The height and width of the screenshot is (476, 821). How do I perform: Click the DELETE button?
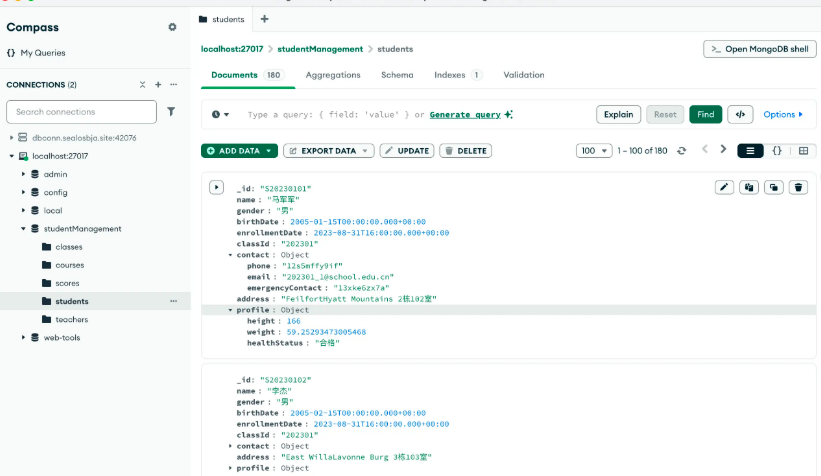click(x=465, y=151)
